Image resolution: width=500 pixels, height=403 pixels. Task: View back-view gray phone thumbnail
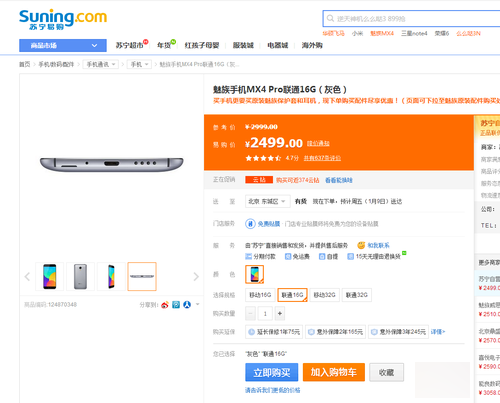[x=80, y=276]
